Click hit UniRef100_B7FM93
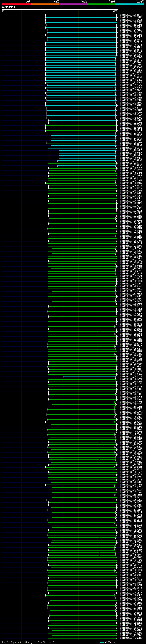This screenshot has width=146, height=644. [x=131, y=65]
